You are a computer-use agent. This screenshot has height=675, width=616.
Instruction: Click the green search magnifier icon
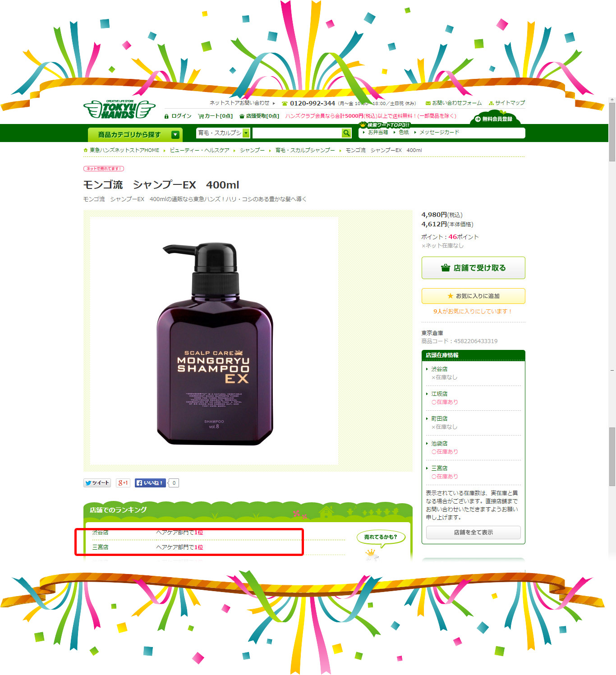[x=346, y=133]
